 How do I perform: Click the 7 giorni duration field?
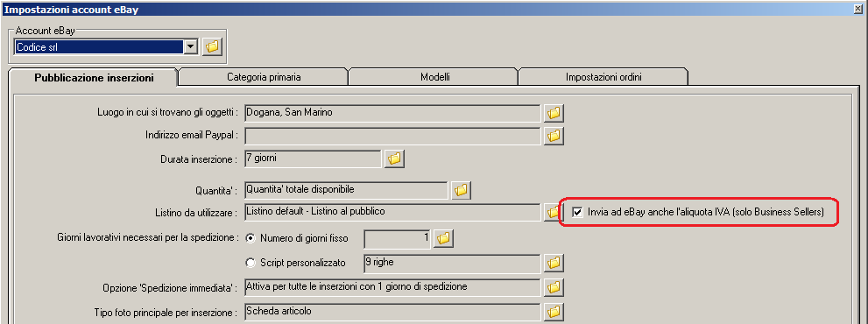pos(312,159)
